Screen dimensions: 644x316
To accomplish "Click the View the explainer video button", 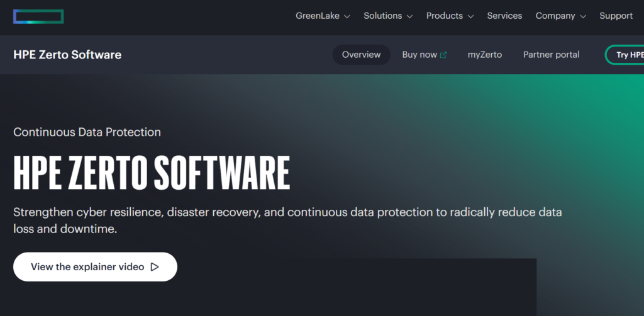I will pos(95,267).
